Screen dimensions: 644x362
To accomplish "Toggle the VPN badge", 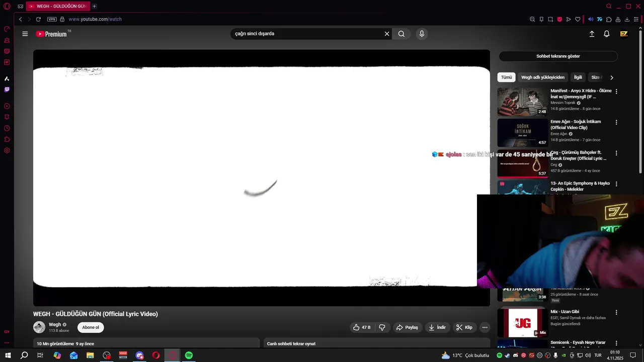I will (52, 19).
